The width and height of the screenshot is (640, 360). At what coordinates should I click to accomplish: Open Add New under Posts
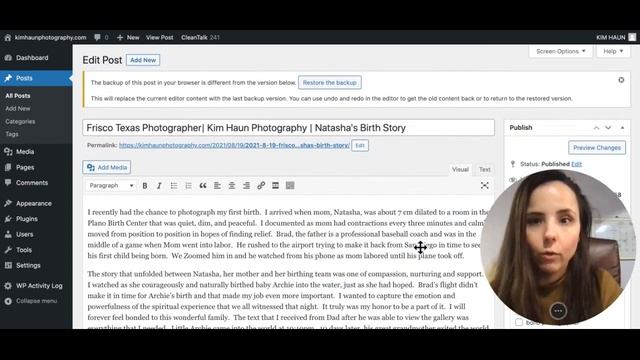coord(18,109)
